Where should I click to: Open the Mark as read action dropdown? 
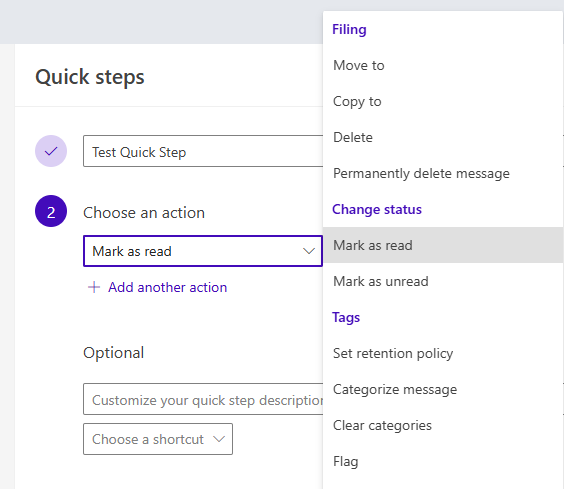[x=203, y=251]
